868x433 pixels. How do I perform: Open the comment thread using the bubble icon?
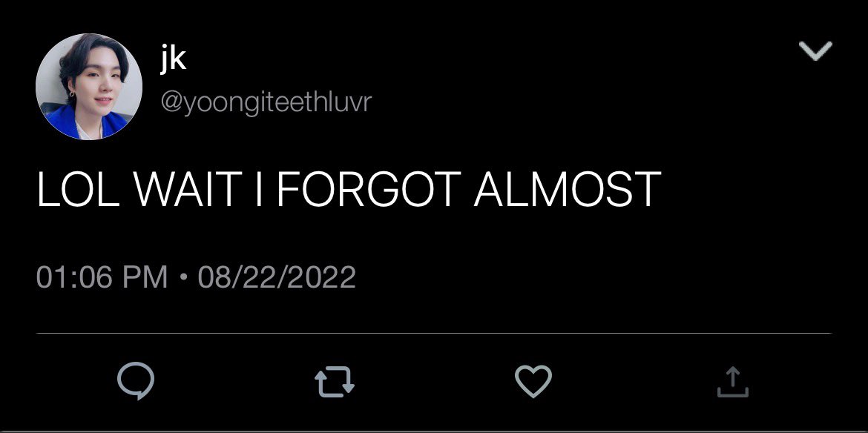pos(136,380)
